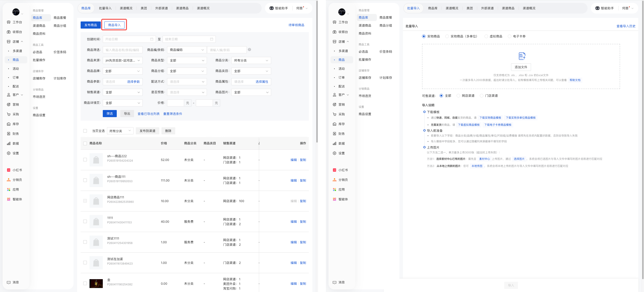
Task: Open the 商品分类 filter dropdown showing 所有分类
Action: pyautogui.click(x=251, y=60)
